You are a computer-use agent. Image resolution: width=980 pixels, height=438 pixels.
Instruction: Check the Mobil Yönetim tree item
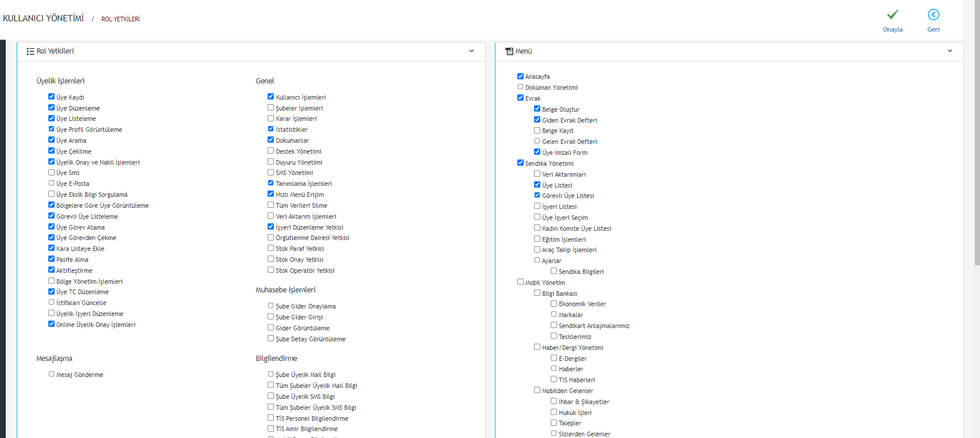click(x=520, y=282)
